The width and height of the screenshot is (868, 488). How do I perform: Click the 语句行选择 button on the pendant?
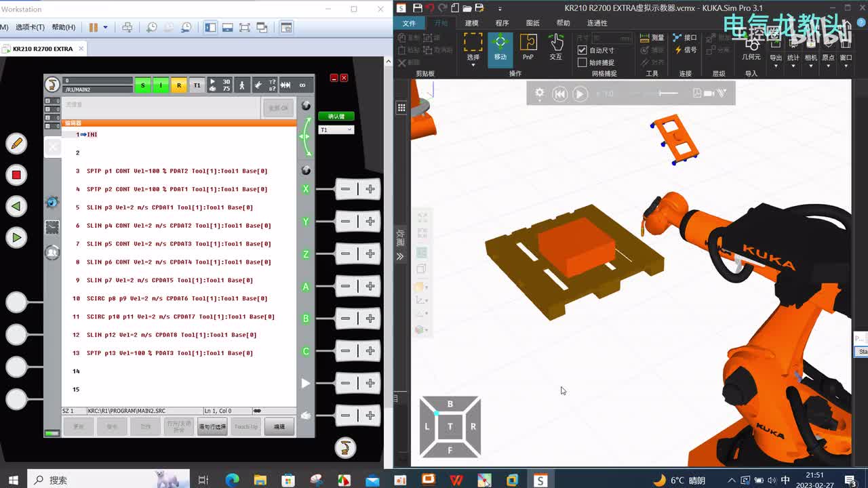(212, 426)
